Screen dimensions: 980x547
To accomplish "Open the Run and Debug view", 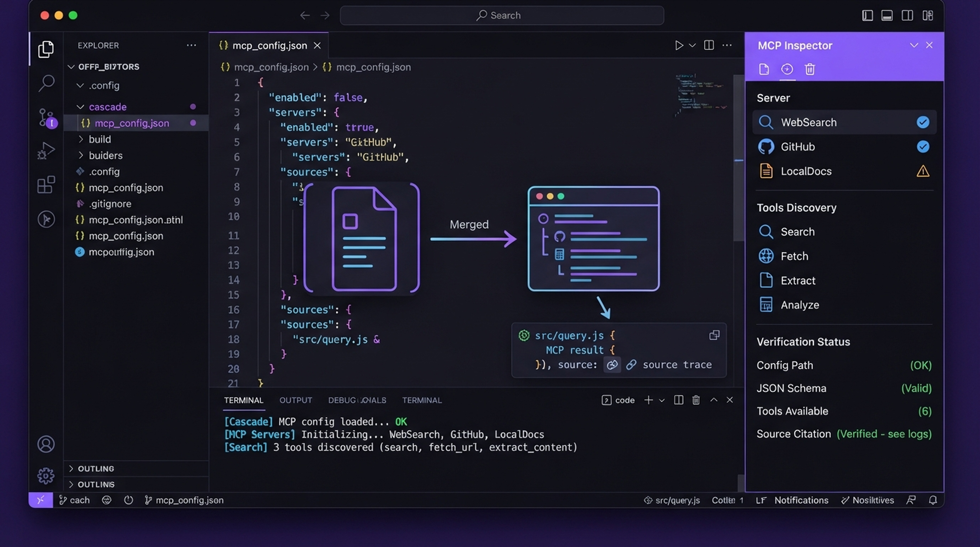I will (x=46, y=151).
